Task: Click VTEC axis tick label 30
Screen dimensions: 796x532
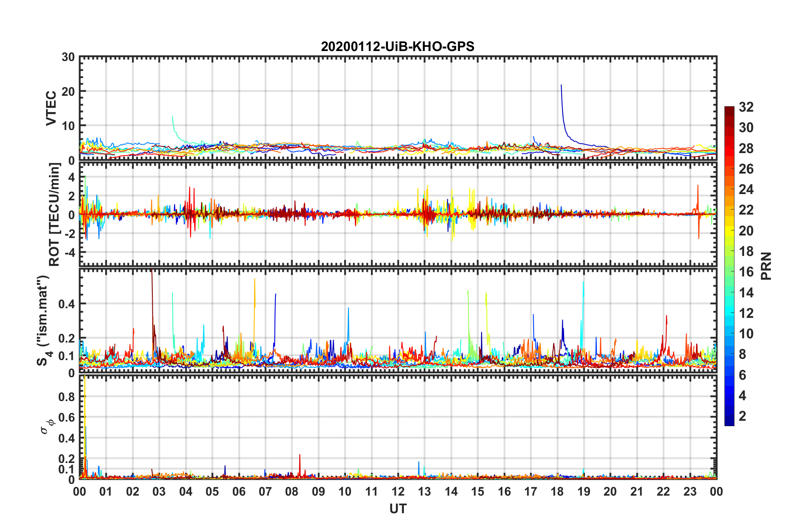Action: click(x=68, y=57)
